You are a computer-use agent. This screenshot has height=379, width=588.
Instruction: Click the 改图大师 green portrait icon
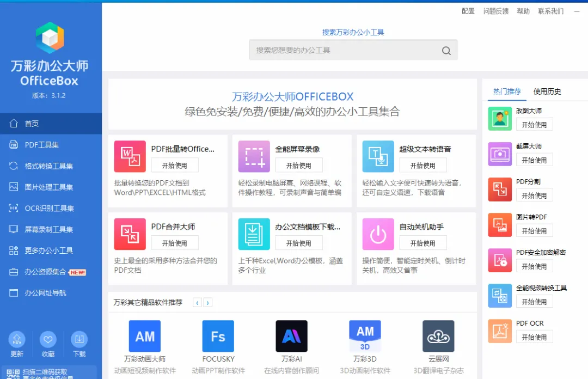pos(500,119)
